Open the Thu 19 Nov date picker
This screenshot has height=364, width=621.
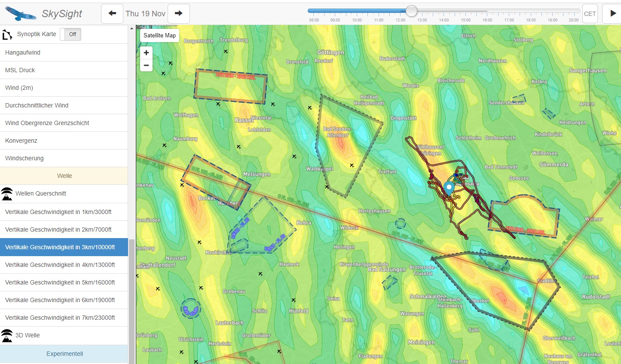click(x=145, y=14)
